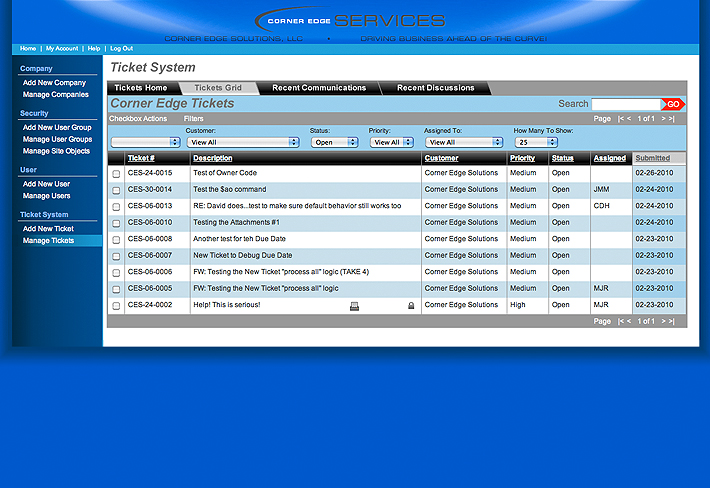Check the box for ticket CES-05-0013
This screenshot has width=710, height=488.
[116, 207]
